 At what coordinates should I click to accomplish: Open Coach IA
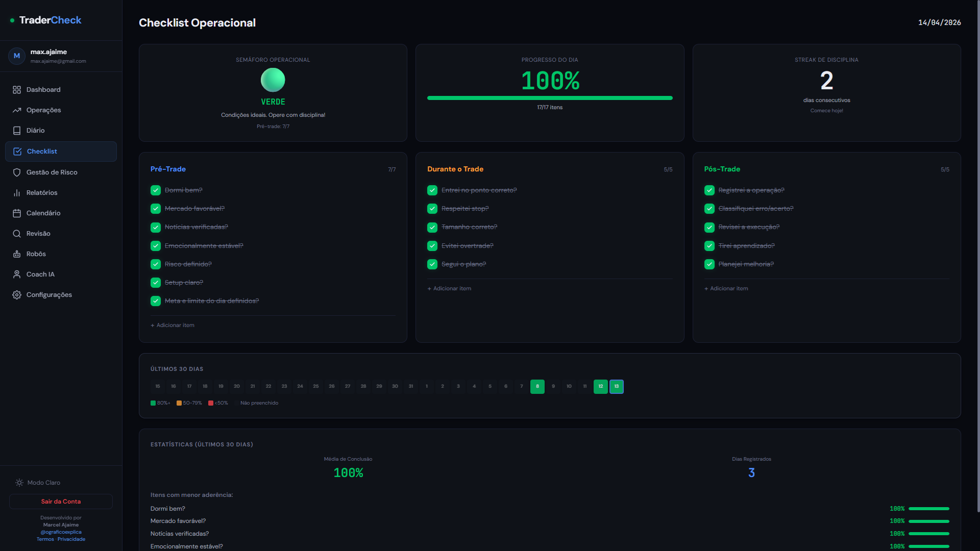pyautogui.click(x=40, y=274)
